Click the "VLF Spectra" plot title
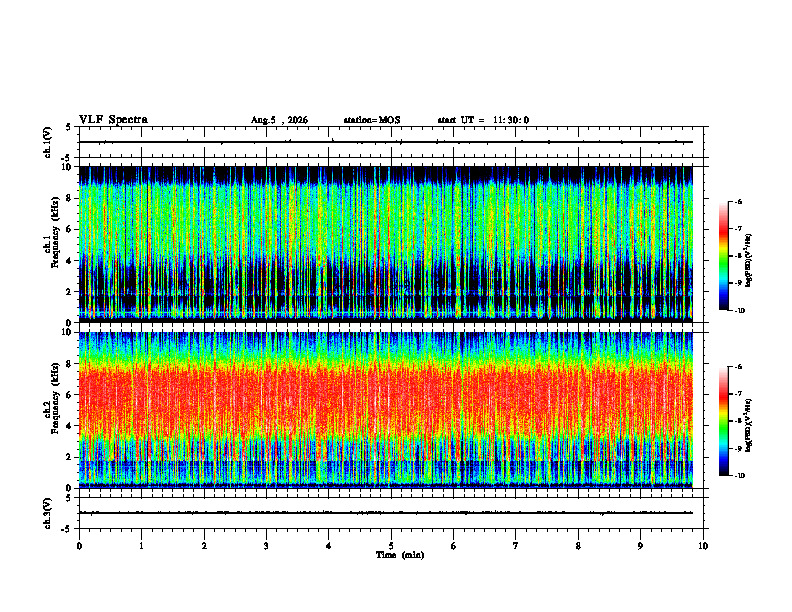 point(113,120)
